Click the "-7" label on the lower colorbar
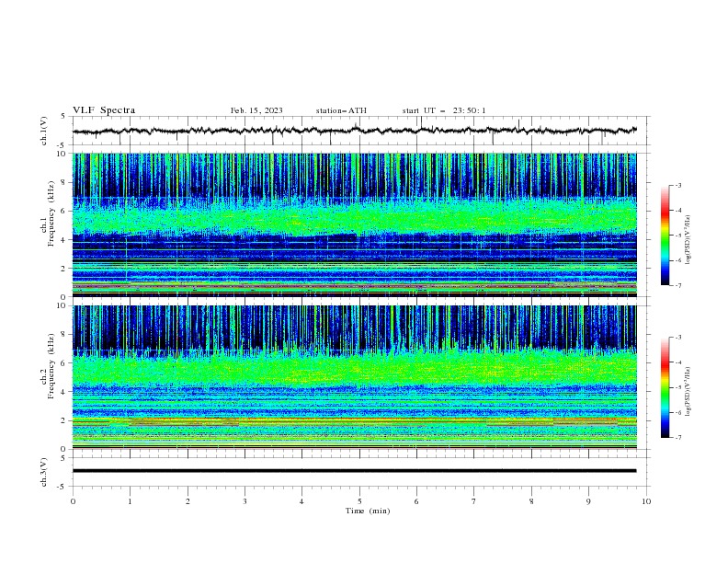This screenshot has height=563, width=728. tap(677, 438)
